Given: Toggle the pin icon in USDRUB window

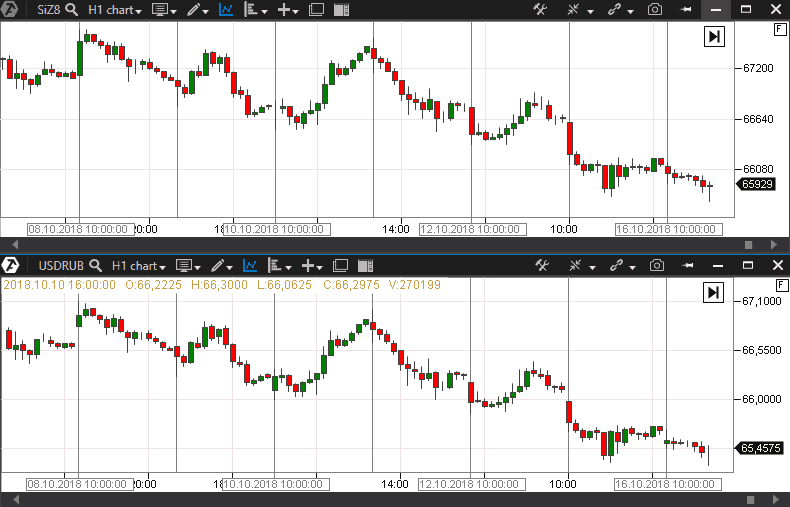Looking at the screenshot, I should tap(687, 266).
